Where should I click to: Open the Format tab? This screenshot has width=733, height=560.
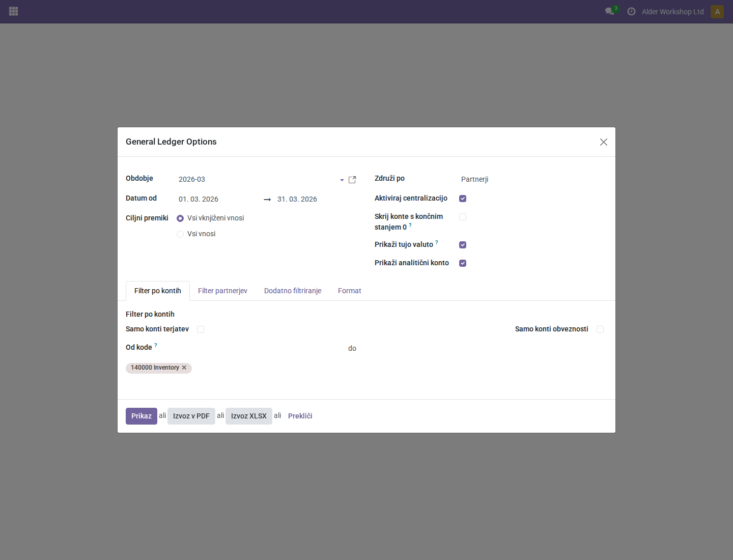[x=350, y=291]
